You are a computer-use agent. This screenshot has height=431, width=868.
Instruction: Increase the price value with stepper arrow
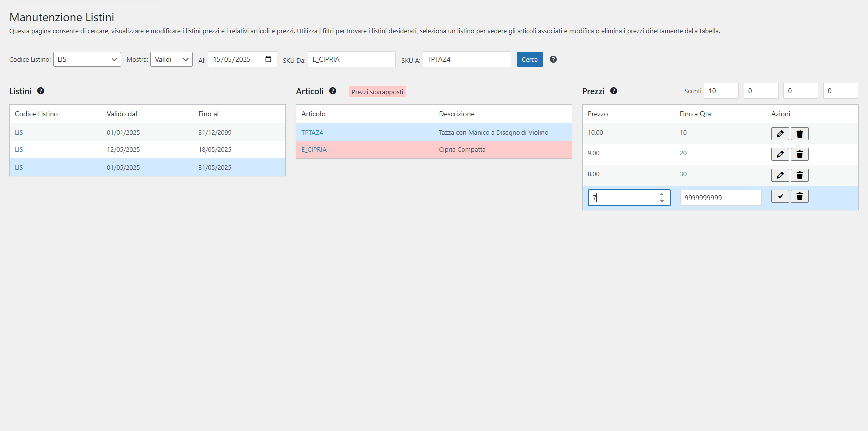tap(662, 194)
